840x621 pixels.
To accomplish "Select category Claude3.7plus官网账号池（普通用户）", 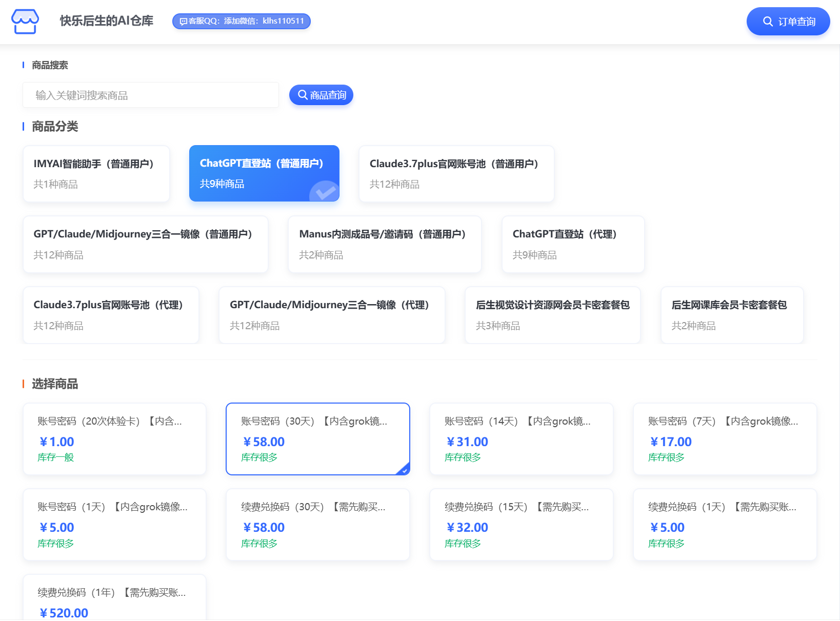I will pyautogui.click(x=456, y=174).
